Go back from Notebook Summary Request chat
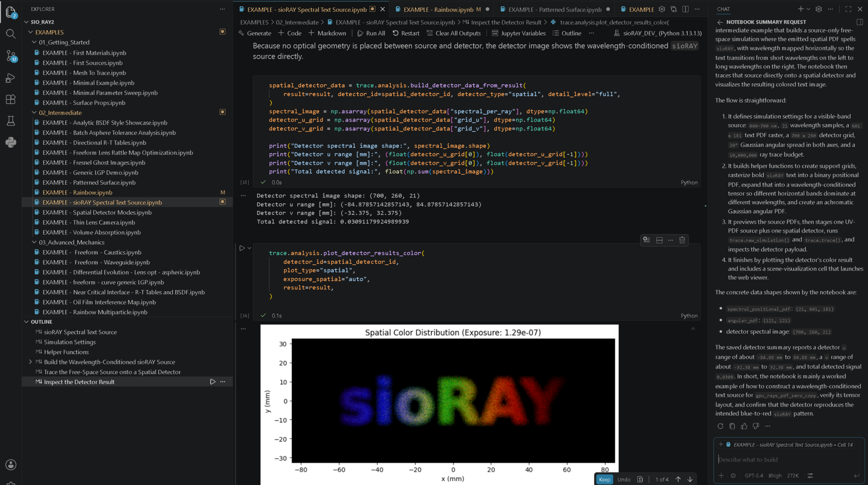 720,22
